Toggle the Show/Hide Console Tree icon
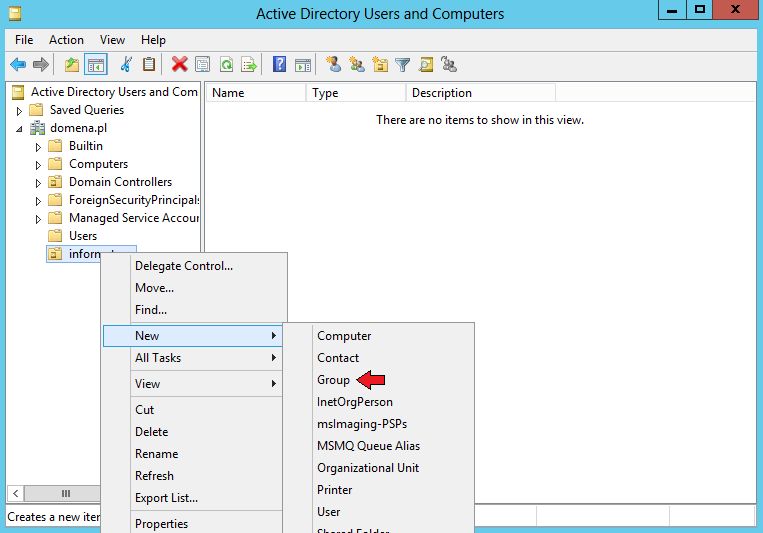 coord(95,64)
